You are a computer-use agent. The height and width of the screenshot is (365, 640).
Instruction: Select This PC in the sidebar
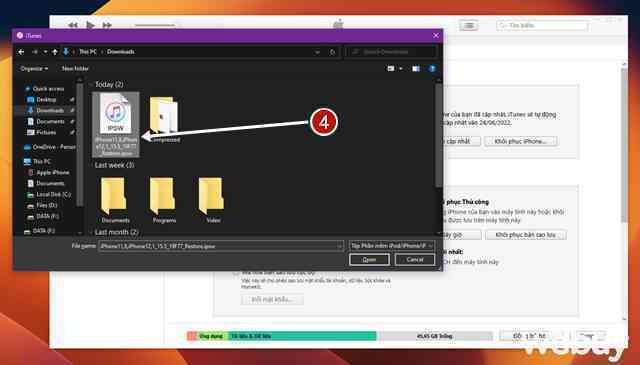37,161
